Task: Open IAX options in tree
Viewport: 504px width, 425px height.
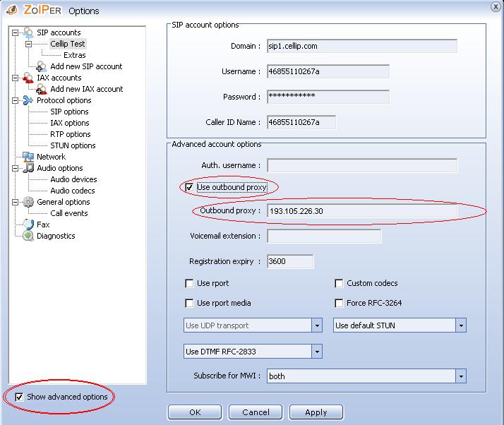Action: pyautogui.click(x=69, y=123)
